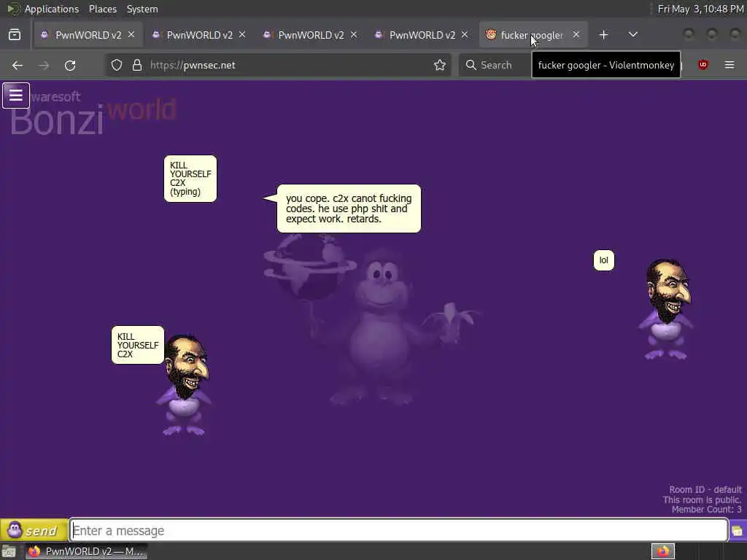Open a new tab with plus
This screenshot has width=747, height=560.
[603, 35]
